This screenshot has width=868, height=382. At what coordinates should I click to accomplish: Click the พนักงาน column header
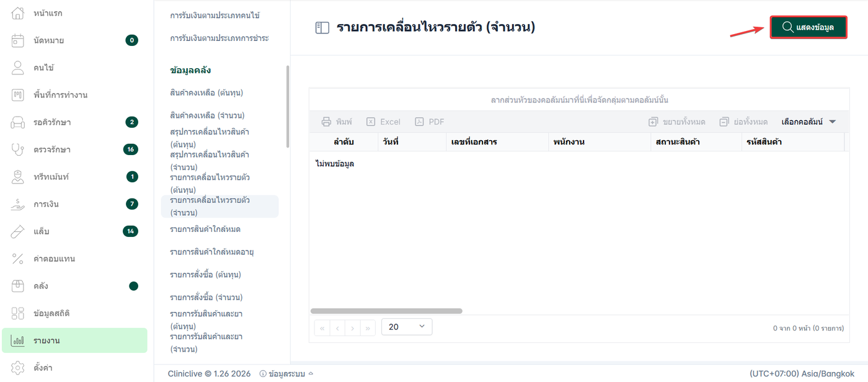[x=600, y=142]
